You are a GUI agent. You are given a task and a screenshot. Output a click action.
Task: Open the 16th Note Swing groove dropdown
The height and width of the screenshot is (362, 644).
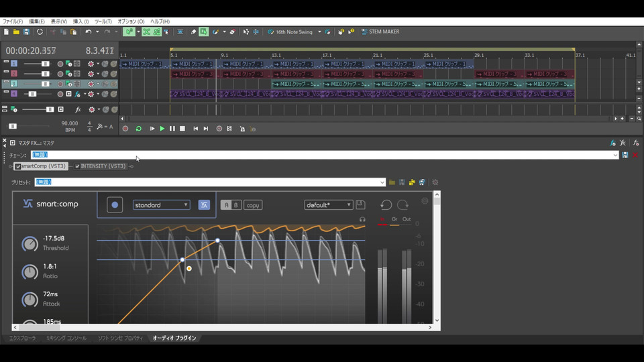[319, 32]
